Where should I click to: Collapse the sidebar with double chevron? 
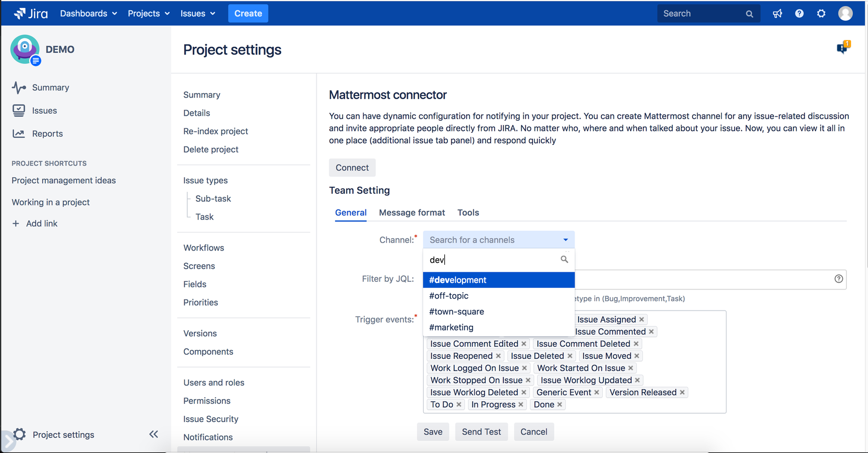[153, 434]
